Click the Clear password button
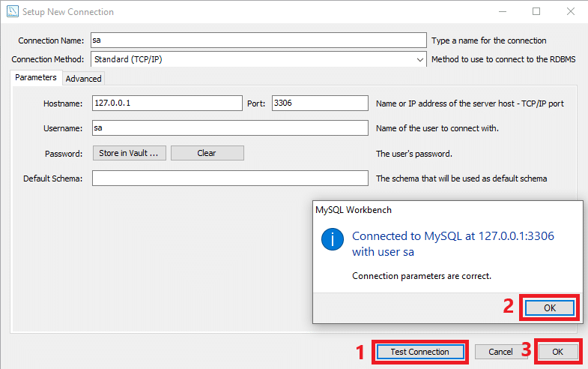The width and height of the screenshot is (588, 369). pyautogui.click(x=207, y=153)
